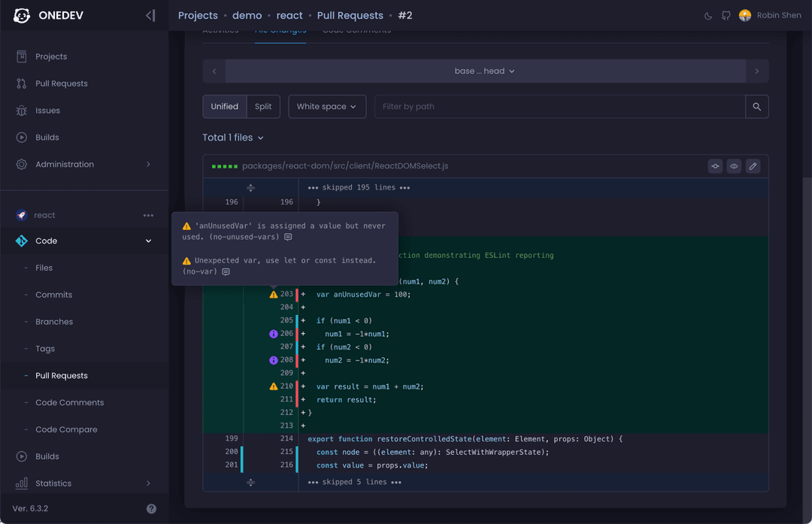
Task: Click the Statistics chart icon
Action: point(21,483)
